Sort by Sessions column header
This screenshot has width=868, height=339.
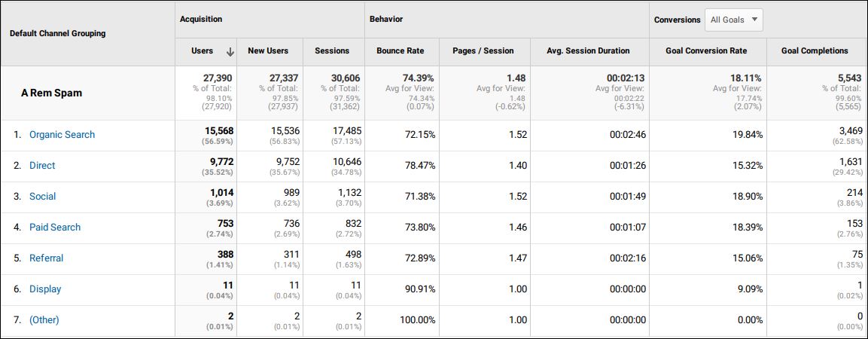[x=332, y=50]
